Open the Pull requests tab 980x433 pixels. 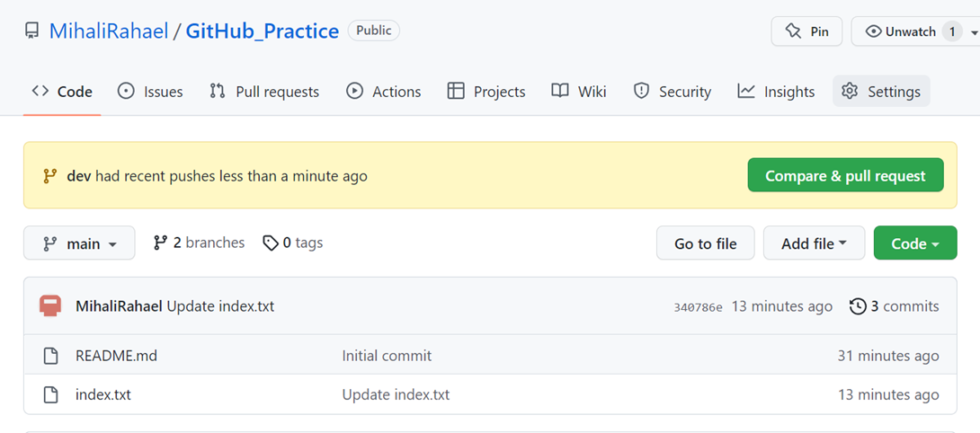click(x=264, y=92)
